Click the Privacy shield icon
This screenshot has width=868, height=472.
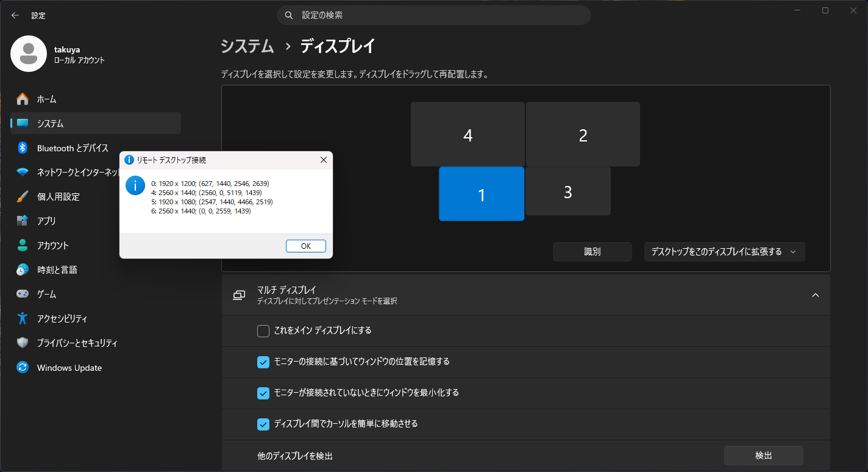pyautogui.click(x=23, y=343)
